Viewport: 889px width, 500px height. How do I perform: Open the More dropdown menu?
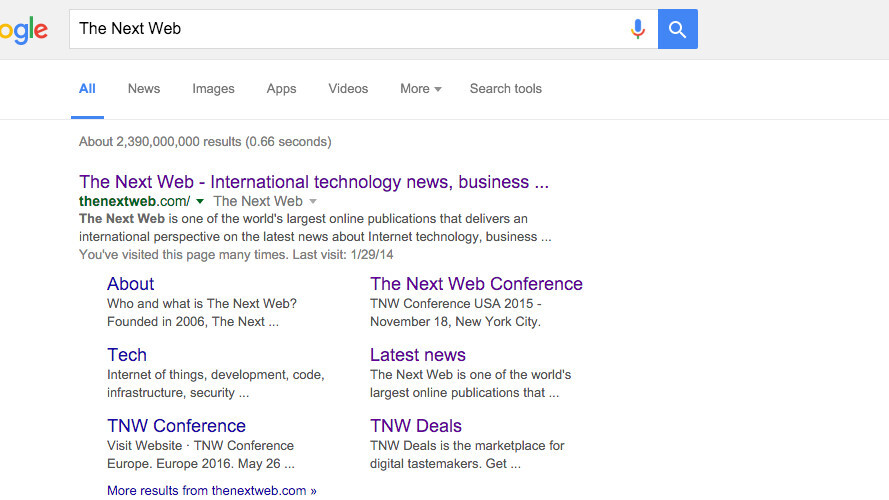[x=420, y=89]
